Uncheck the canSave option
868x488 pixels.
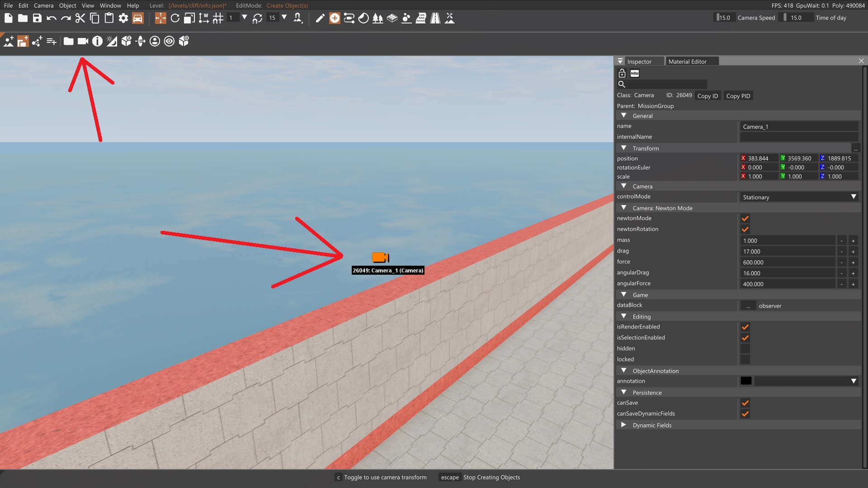click(745, 403)
